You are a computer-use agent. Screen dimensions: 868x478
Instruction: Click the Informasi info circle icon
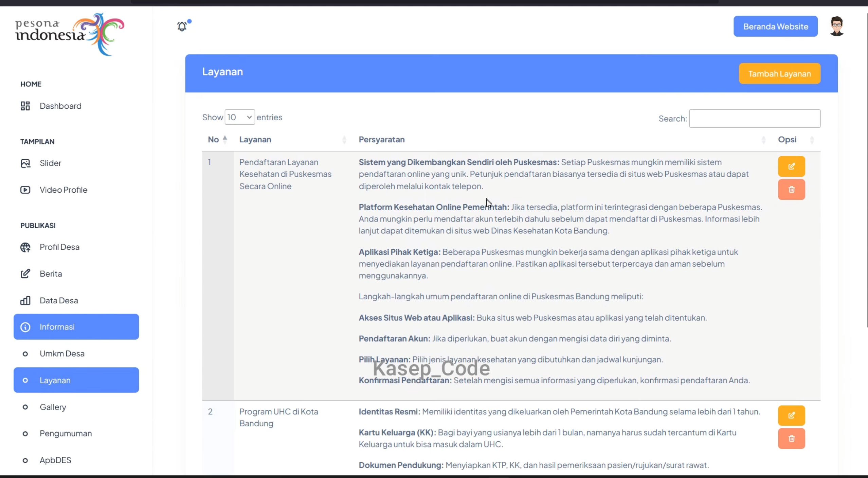point(25,327)
